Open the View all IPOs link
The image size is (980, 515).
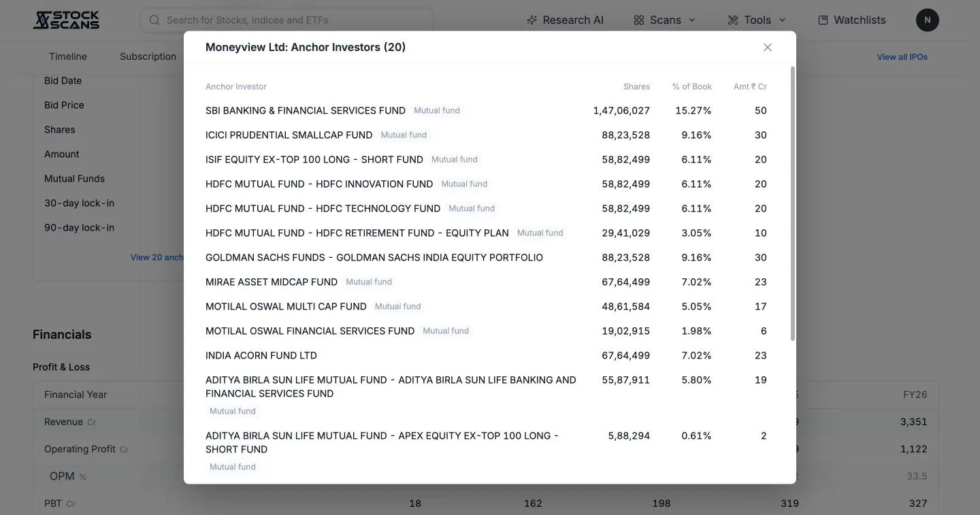(x=902, y=57)
